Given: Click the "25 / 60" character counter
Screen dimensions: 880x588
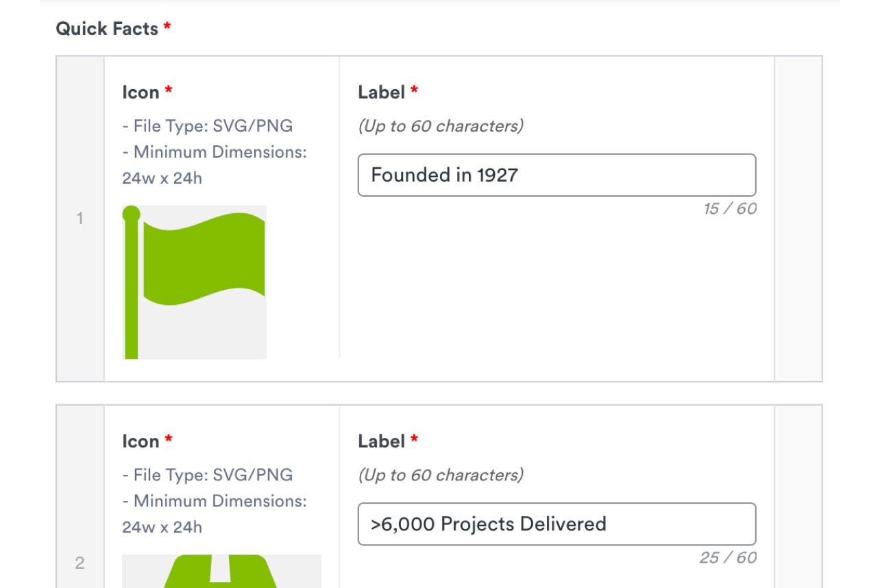Looking at the screenshot, I should click(728, 558).
